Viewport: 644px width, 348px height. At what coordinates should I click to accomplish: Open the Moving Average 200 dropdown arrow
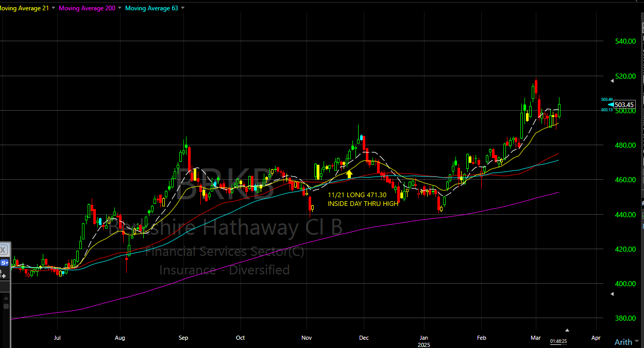pyautogui.click(x=120, y=8)
